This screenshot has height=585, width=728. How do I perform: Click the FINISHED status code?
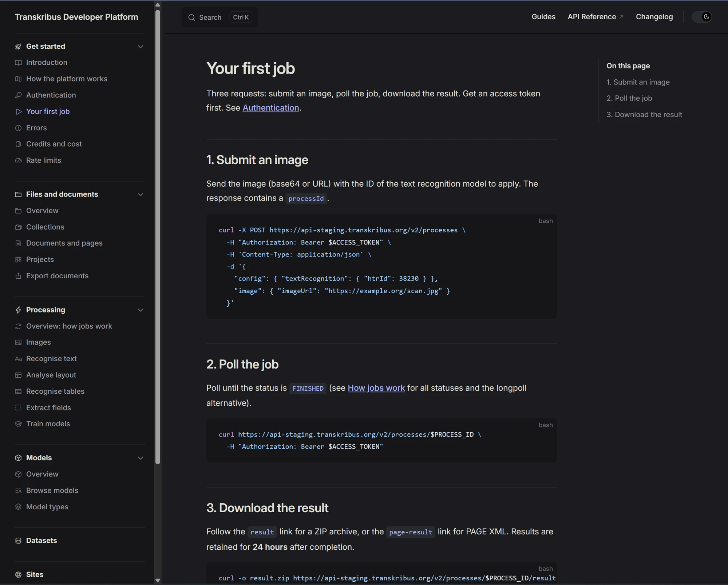pyautogui.click(x=308, y=389)
